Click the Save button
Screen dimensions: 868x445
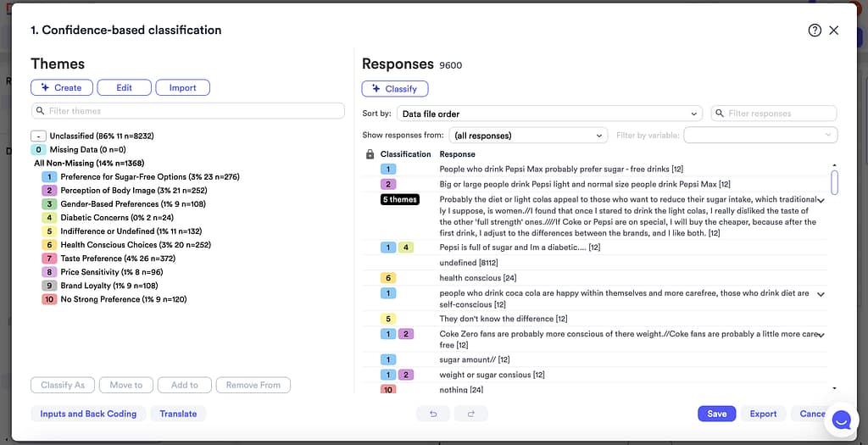[x=716, y=414]
